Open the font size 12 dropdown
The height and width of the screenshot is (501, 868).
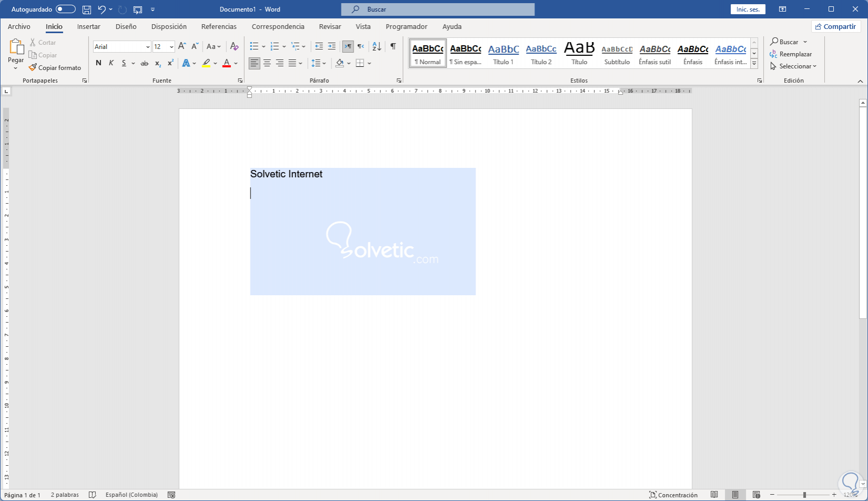click(171, 47)
